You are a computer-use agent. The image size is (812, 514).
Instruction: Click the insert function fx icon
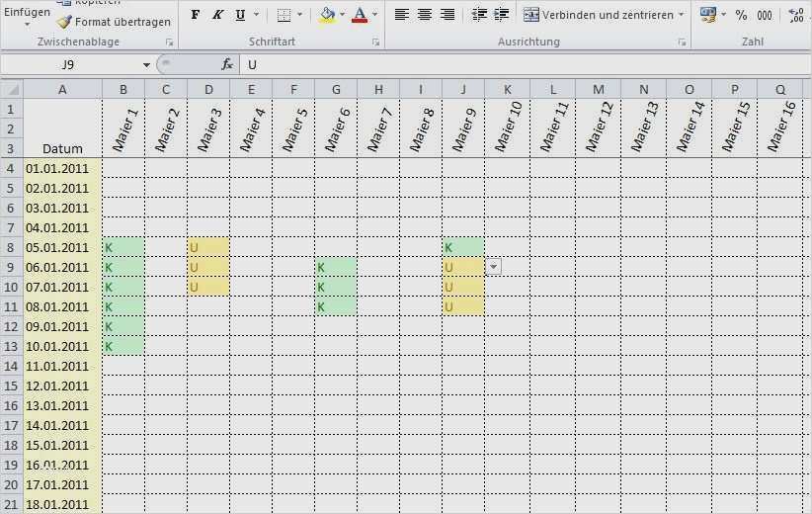(x=227, y=65)
